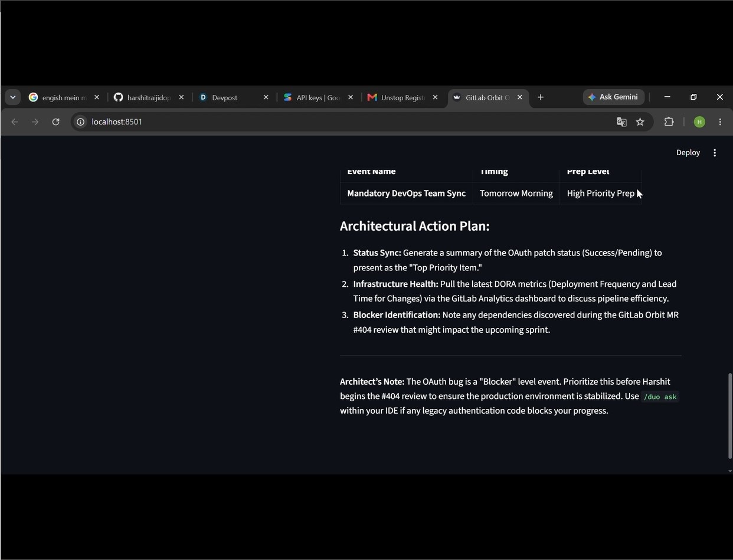733x560 pixels.
Task: Click the '/duo ask' code snippet
Action: [660, 397]
